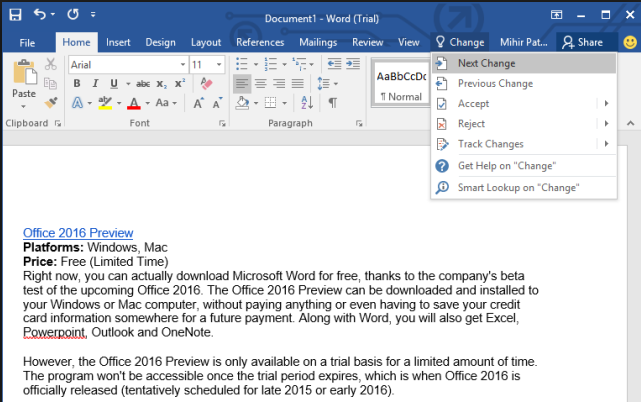The height and width of the screenshot is (402, 641).
Task: Show paragraph marks with pilcrow icon
Action: 333,103
